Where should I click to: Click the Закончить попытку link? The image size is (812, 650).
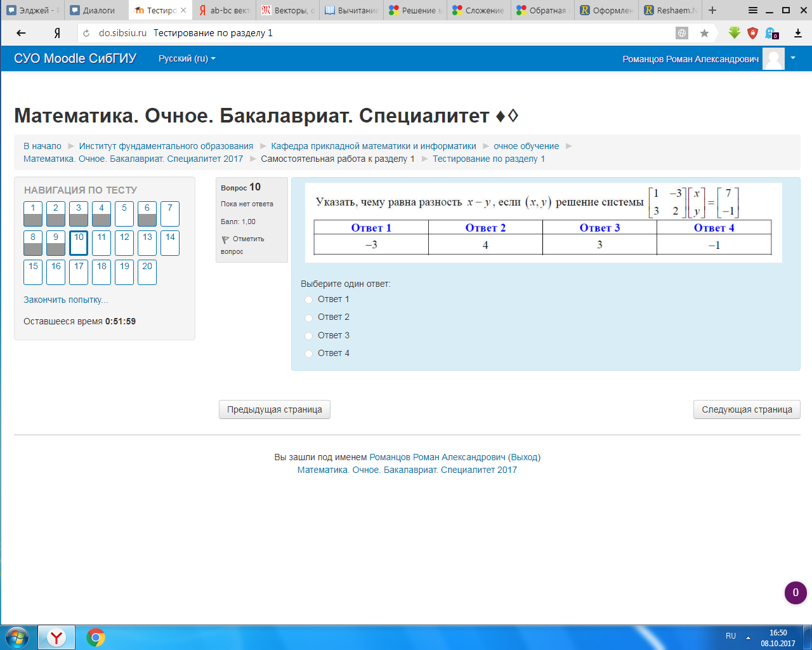tap(65, 300)
